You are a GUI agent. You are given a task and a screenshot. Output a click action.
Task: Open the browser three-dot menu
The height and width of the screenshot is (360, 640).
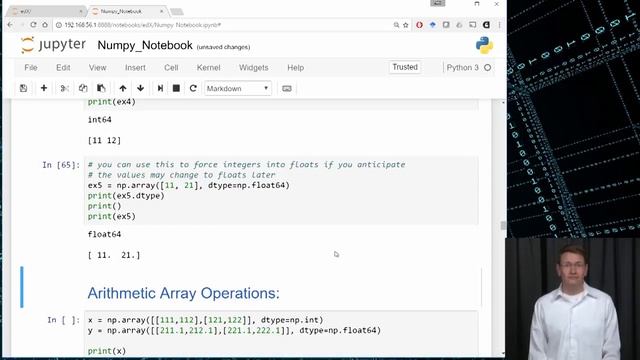tap(499, 25)
